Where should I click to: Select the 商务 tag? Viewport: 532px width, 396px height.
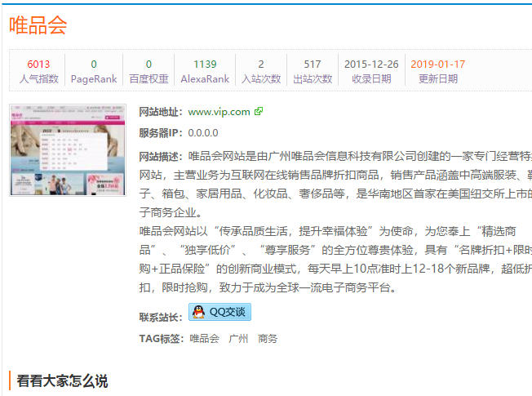pos(268,339)
